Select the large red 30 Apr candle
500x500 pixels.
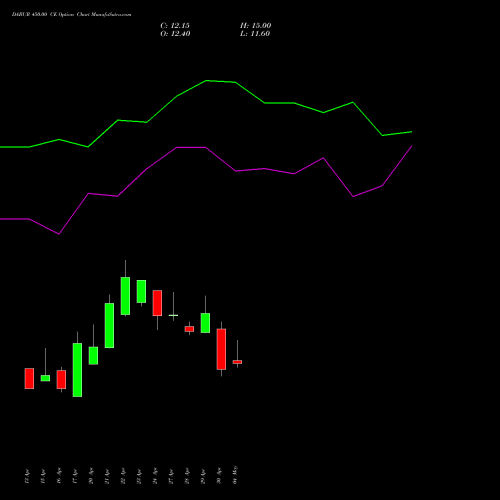point(221,349)
